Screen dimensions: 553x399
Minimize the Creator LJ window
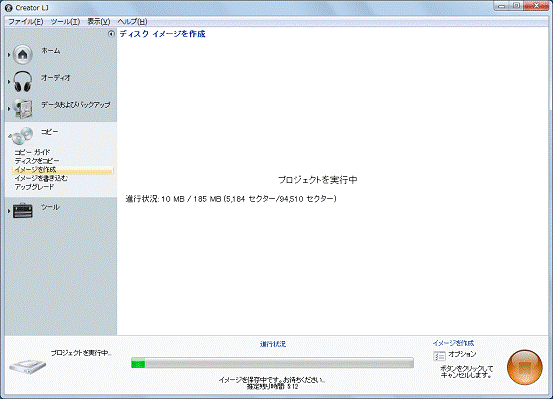click(502, 6)
